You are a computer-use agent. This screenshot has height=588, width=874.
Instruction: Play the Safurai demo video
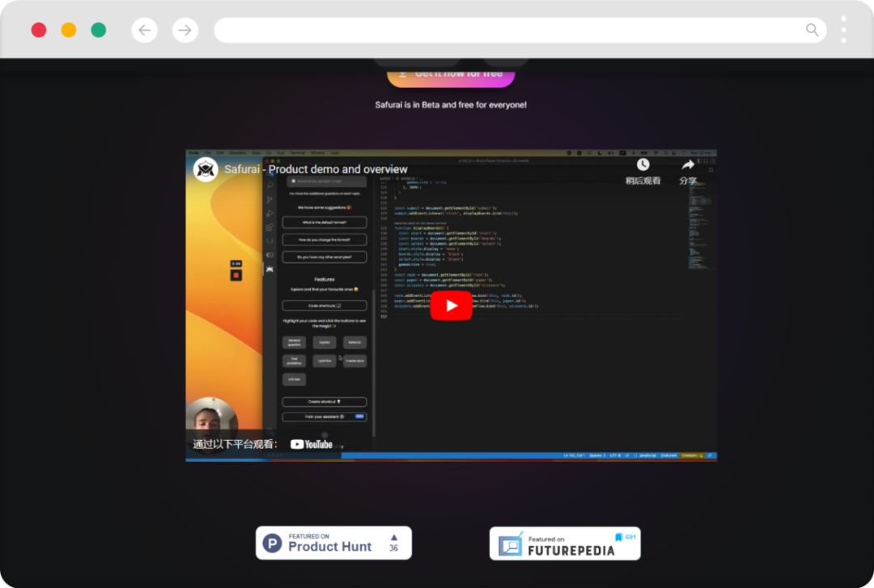pos(451,306)
